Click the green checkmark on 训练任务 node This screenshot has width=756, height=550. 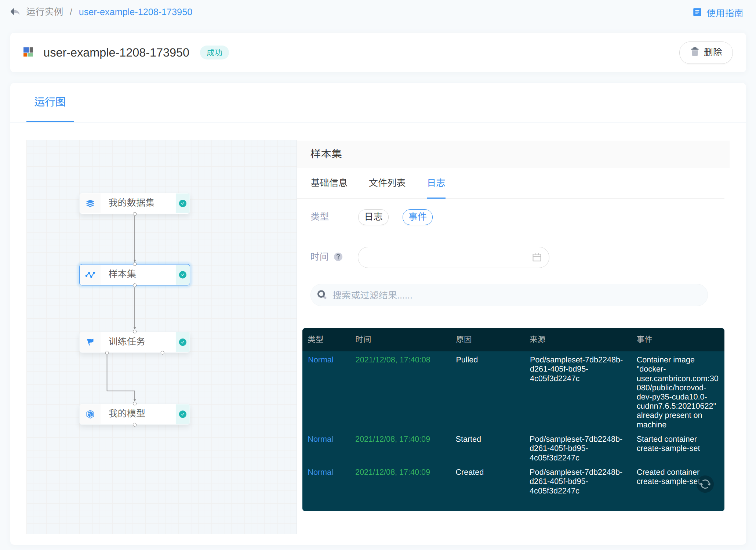coord(182,342)
